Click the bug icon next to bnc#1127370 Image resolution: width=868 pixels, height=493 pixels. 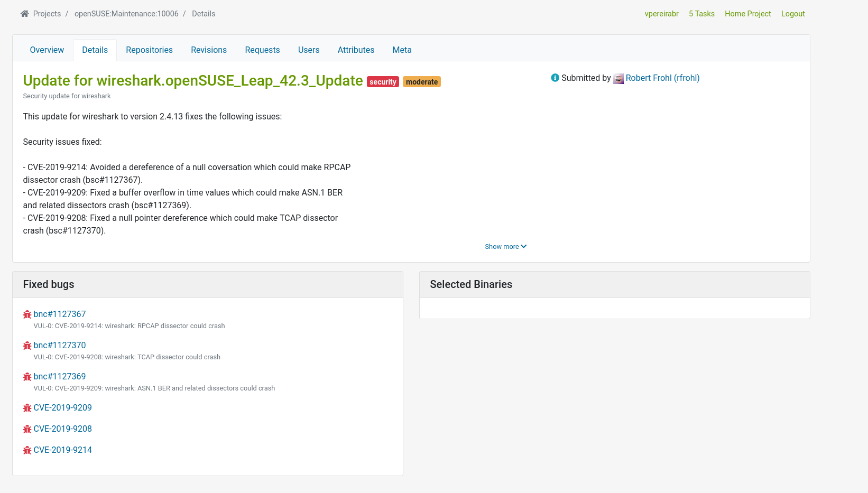(x=27, y=345)
